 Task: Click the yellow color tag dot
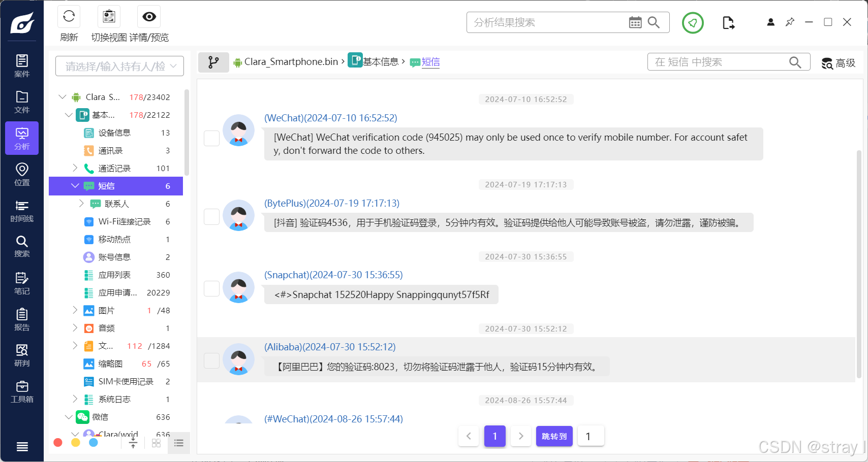[76, 442]
